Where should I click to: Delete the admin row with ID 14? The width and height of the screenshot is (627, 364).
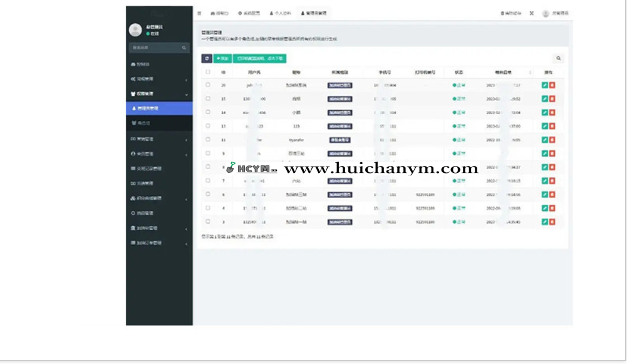pyautogui.click(x=552, y=112)
